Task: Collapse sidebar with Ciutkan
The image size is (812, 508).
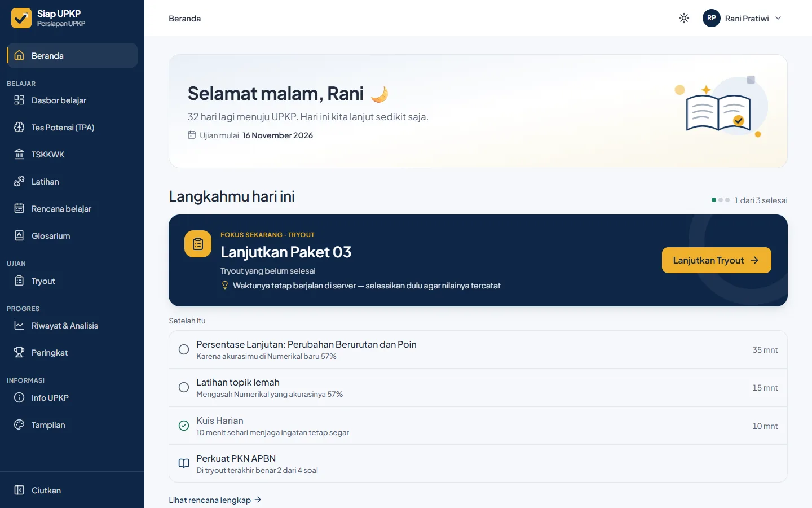Action: tap(72, 490)
